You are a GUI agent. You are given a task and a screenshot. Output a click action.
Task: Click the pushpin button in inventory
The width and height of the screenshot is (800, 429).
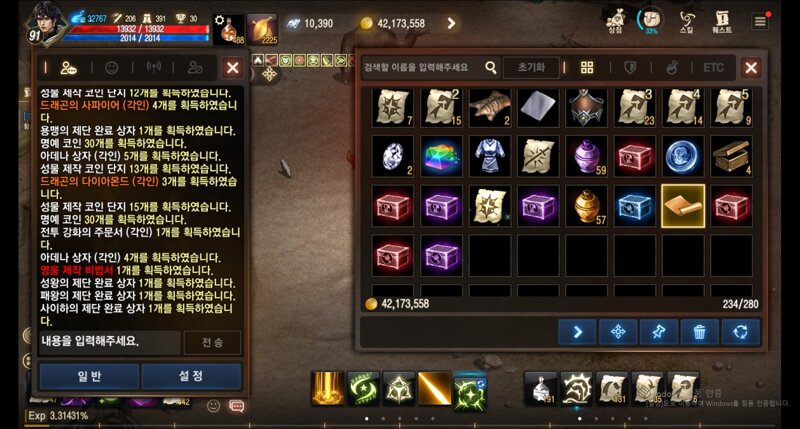click(659, 332)
